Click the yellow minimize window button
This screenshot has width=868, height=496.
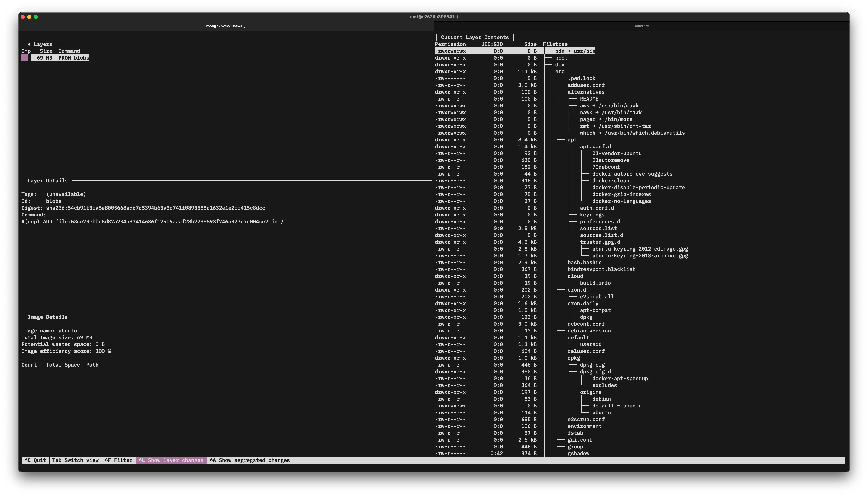(x=29, y=17)
